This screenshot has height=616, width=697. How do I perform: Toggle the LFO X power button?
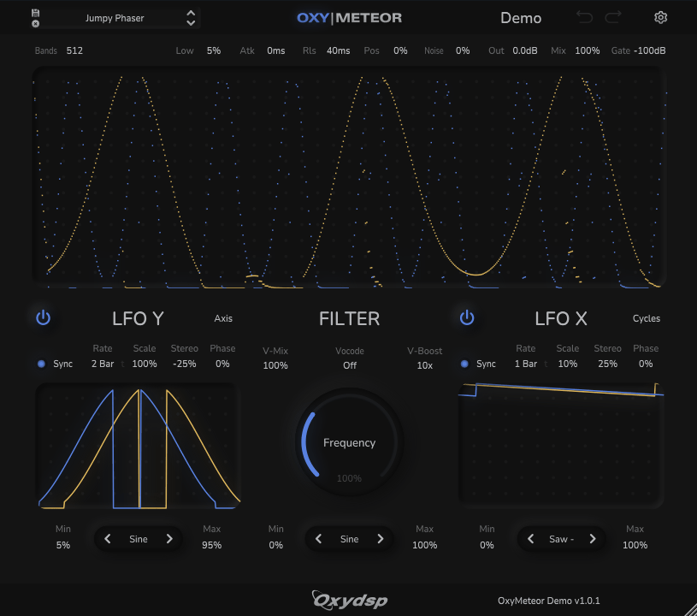pyautogui.click(x=467, y=318)
